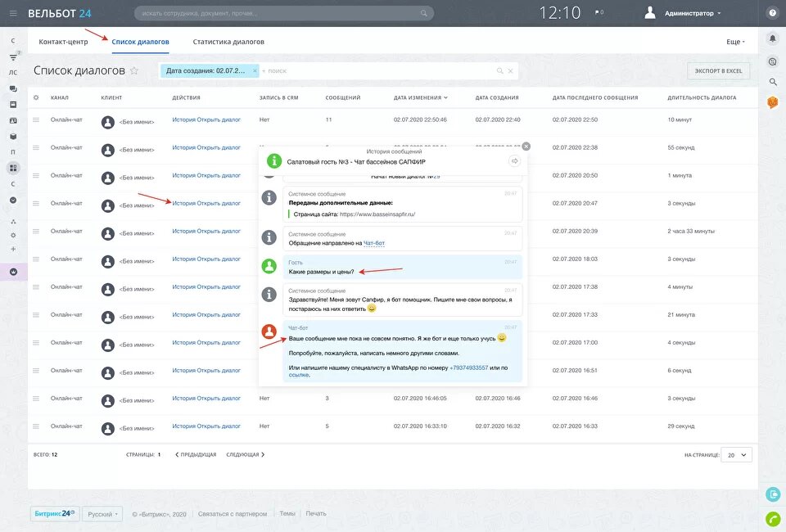Click the green phone call button
This screenshot has width=786, height=532.
(x=773, y=520)
